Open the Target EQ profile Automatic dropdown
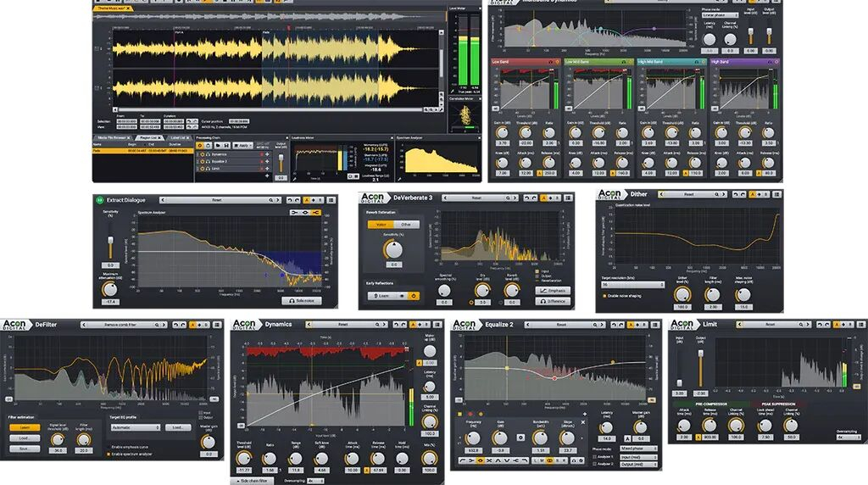Viewport: 868px width, 485px height. tap(134, 427)
